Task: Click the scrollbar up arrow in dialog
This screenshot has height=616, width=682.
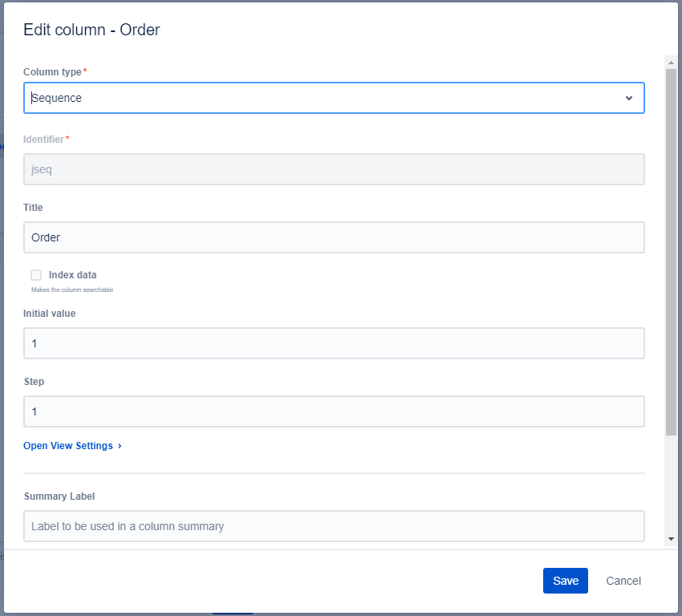Action: [671, 61]
